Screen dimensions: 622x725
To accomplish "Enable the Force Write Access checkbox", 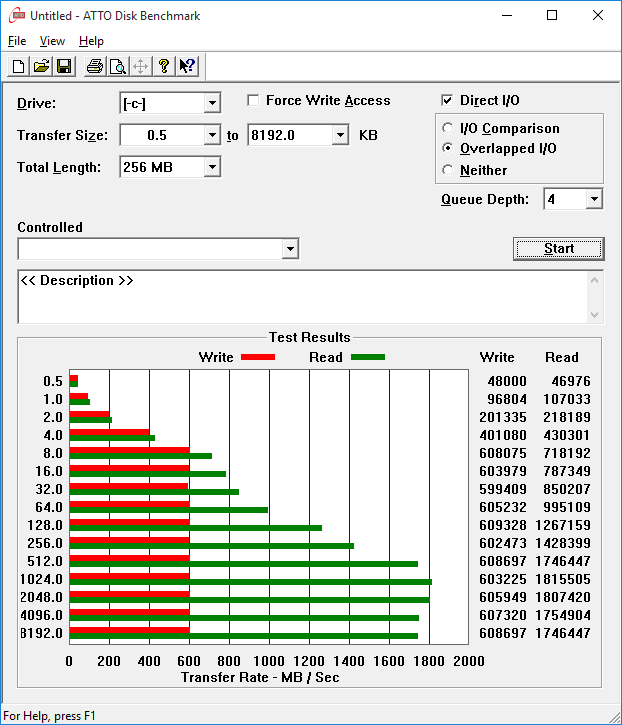I will pos(253,100).
